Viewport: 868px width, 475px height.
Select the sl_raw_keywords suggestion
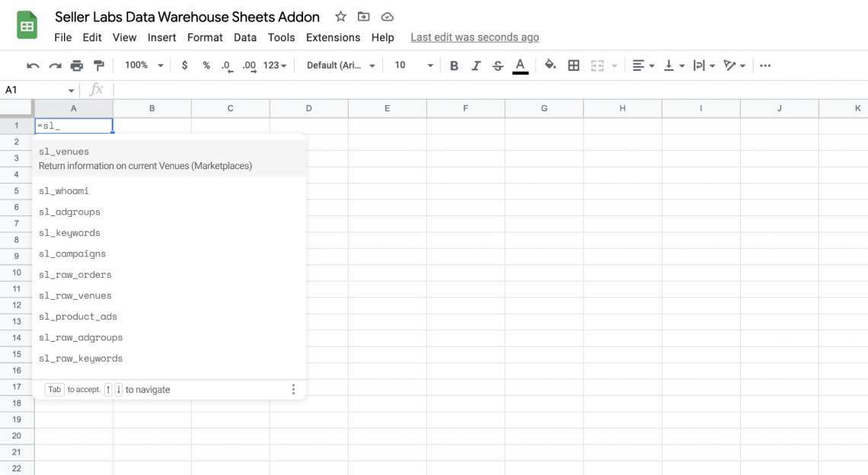[x=169, y=359]
